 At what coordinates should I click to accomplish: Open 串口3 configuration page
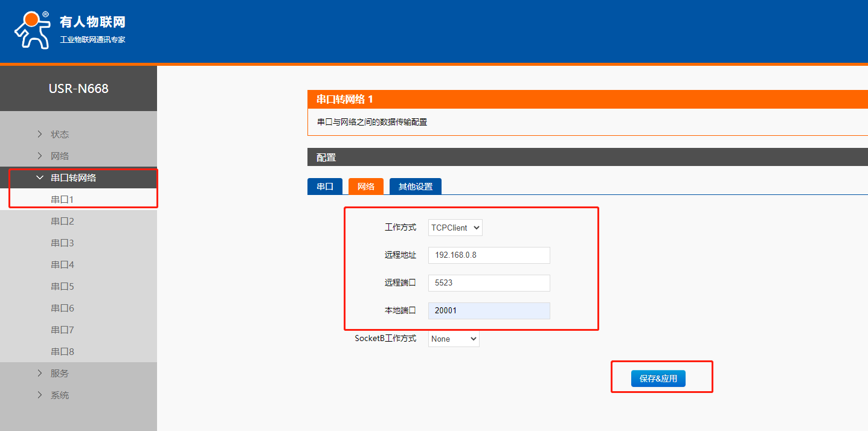tap(62, 243)
